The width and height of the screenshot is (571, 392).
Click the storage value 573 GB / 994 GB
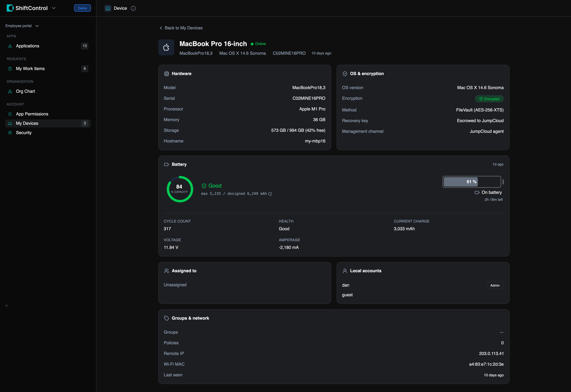coord(298,130)
